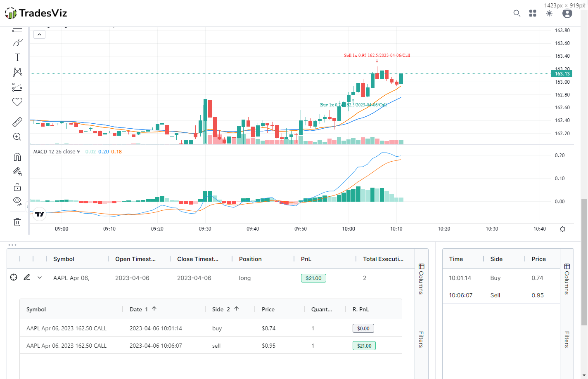The width and height of the screenshot is (588, 379).
Task: Click the target icon on AAPL row
Action: [x=14, y=278]
